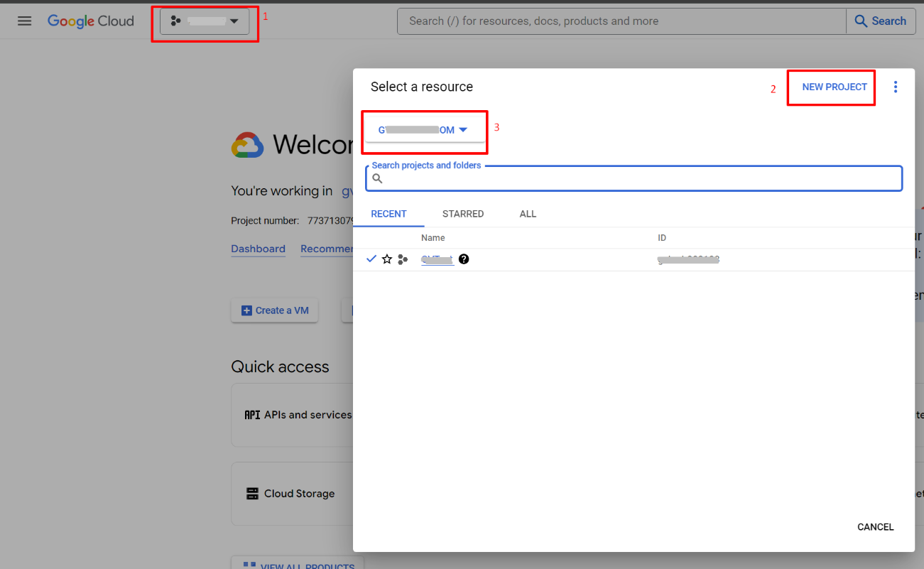Image resolution: width=924 pixels, height=569 pixels.
Task: Open the hamburger navigation menu
Action: click(x=25, y=21)
